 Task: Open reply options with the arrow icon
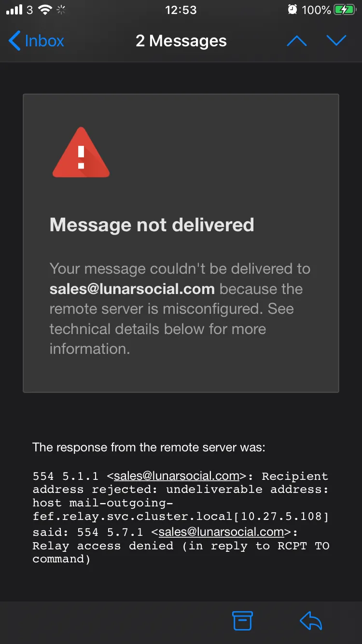tap(310, 621)
